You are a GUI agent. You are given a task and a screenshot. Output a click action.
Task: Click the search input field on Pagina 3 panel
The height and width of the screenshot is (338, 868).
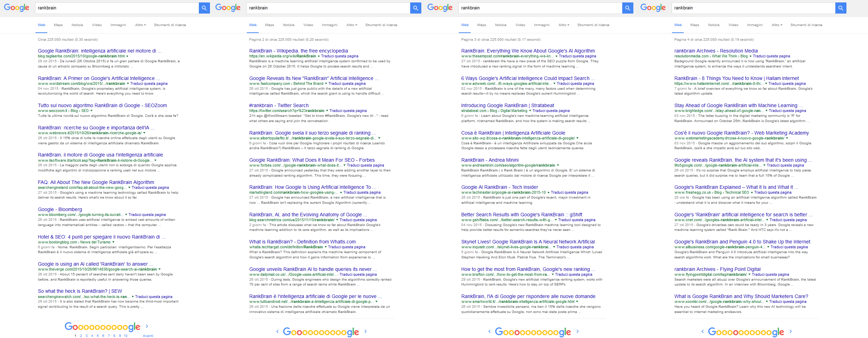540,8
